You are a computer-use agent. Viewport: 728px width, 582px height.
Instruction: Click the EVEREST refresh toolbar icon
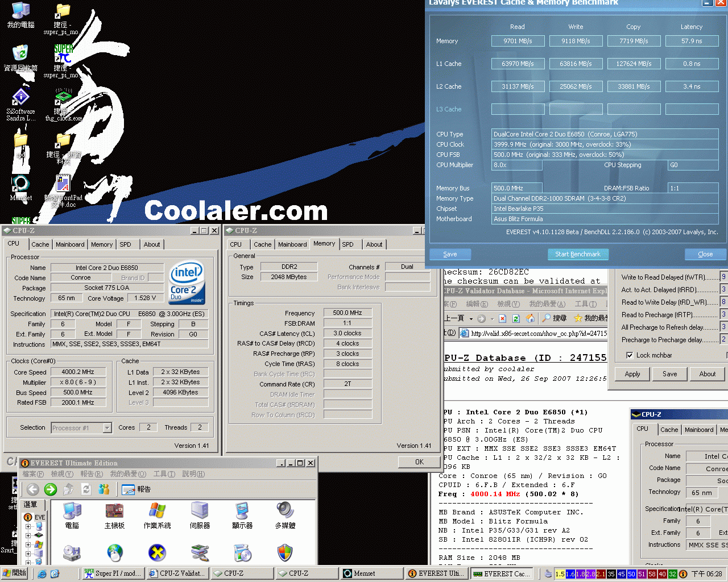tap(86, 489)
